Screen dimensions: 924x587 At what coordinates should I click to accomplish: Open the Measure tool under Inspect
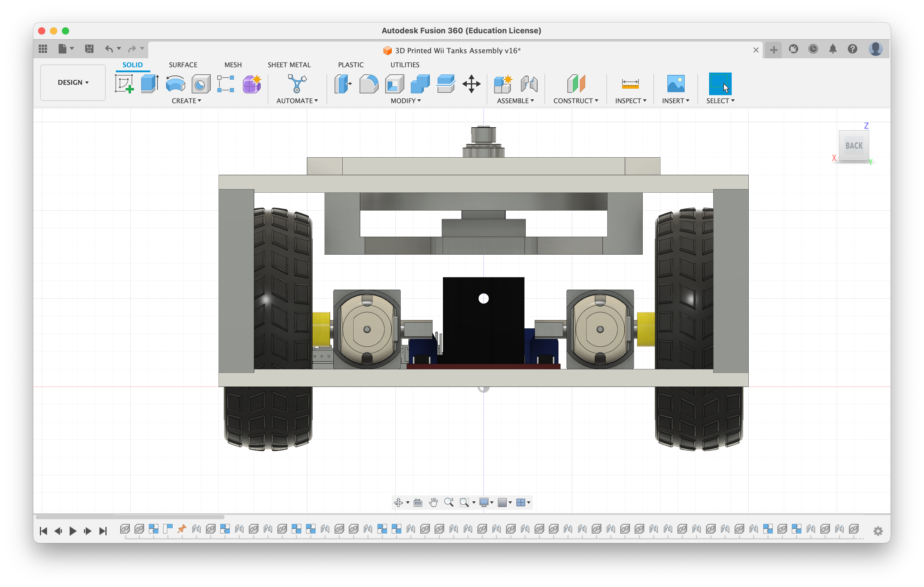pos(630,84)
